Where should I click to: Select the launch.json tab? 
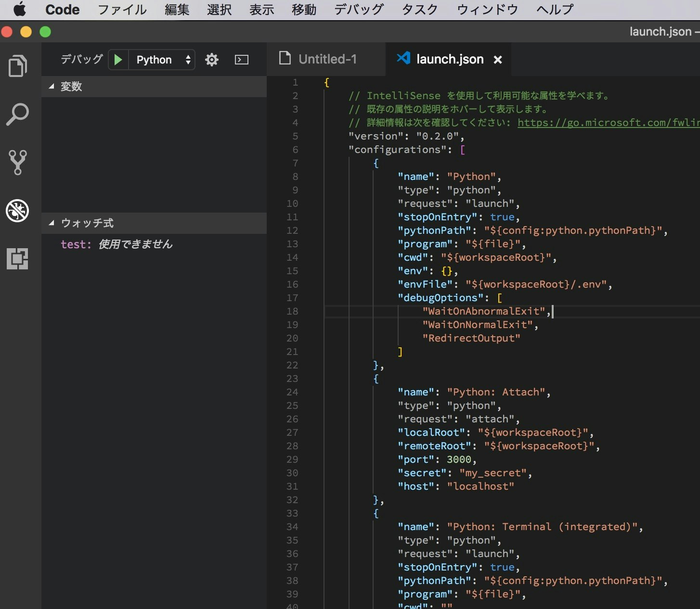click(449, 59)
